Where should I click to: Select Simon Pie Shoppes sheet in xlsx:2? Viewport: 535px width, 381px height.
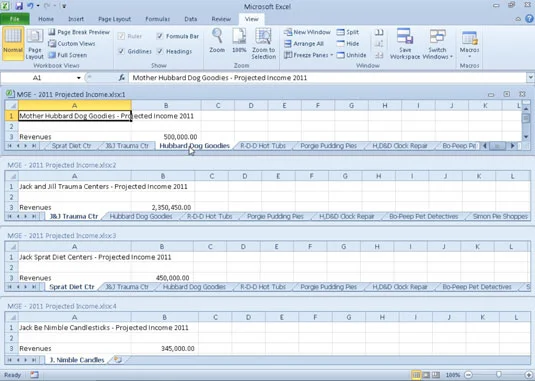(x=500, y=216)
